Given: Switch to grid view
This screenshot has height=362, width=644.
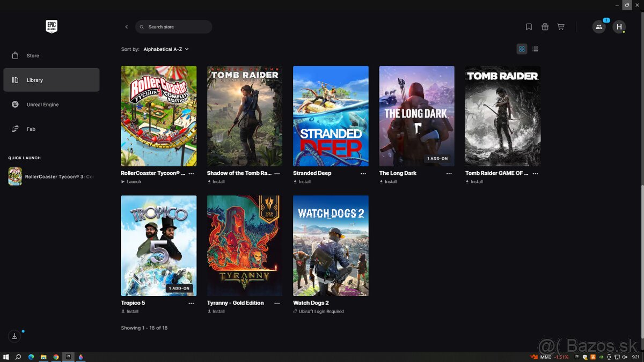Looking at the screenshot, I should point(522,49).
